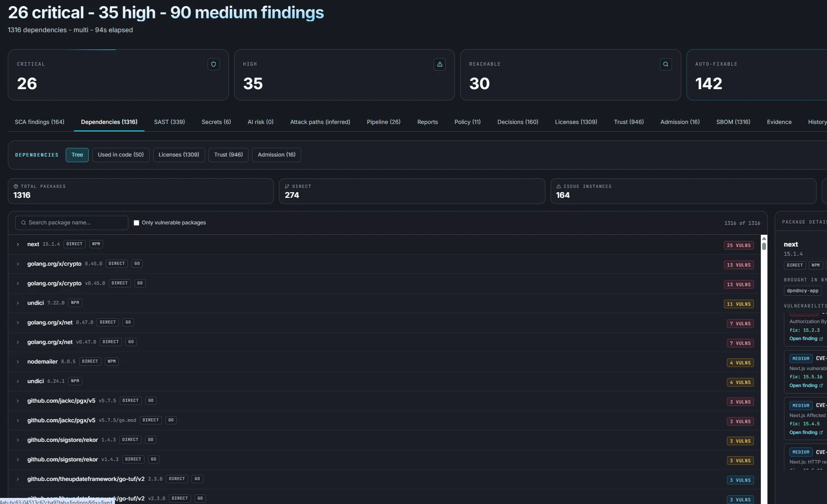Click the package icon beside Total Packages
The image size is (827, 504).
pos(16,186)
